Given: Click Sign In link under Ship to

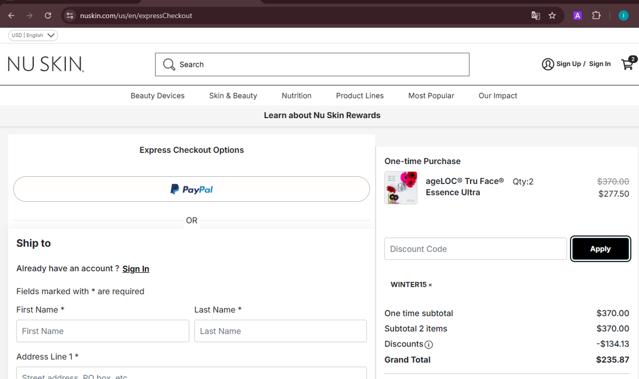Looking at the screenshot, I should pos(136,269).
